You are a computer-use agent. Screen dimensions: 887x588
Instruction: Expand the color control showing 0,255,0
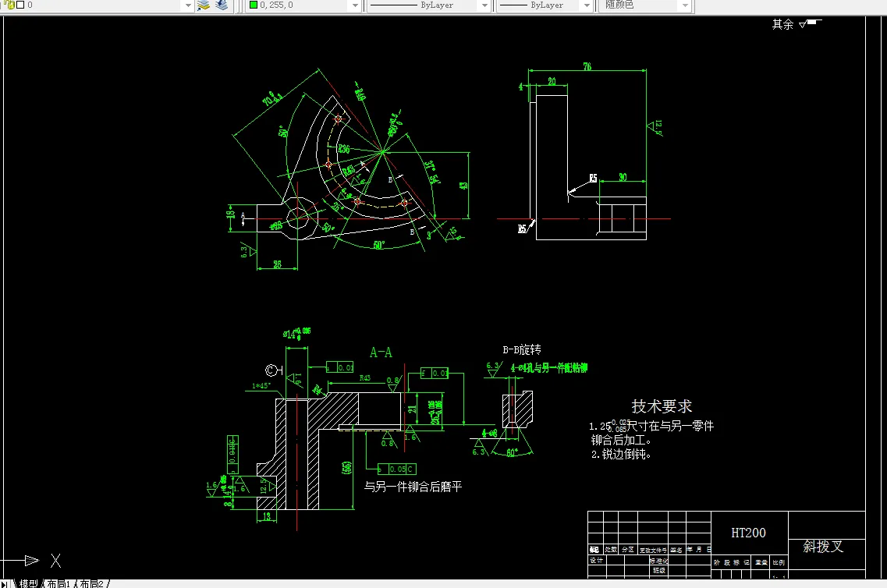click(x=355, y=6)
